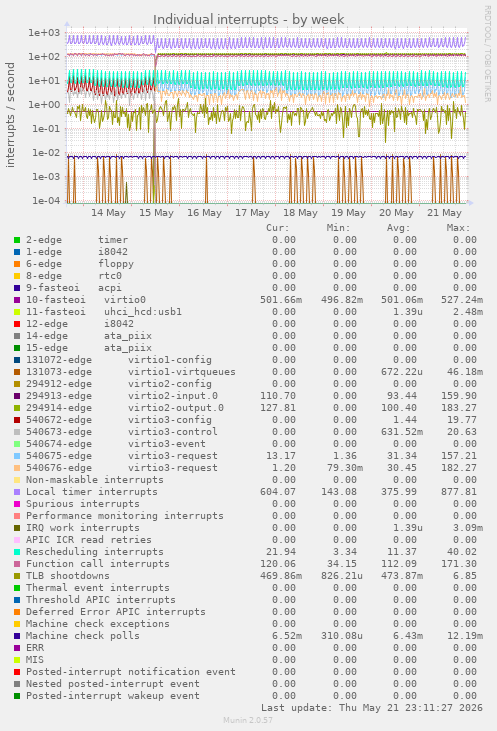The height and width of the screenshot is (731, 497).
Task: Click the '1e+00' y-axis label
Action: pos(44,104)
